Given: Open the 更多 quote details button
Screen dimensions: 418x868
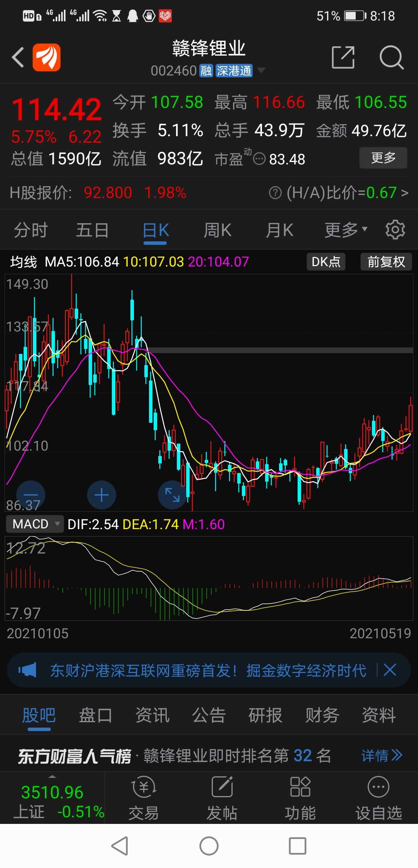Looking at the screenshot, I should coord(383,158).
